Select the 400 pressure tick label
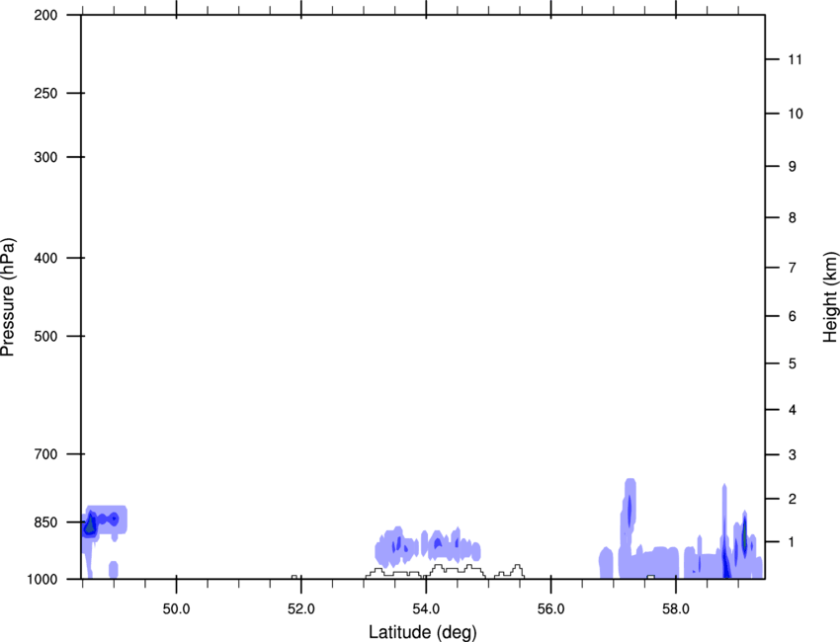This screenshot has height=642, width=840. point(45,258)
